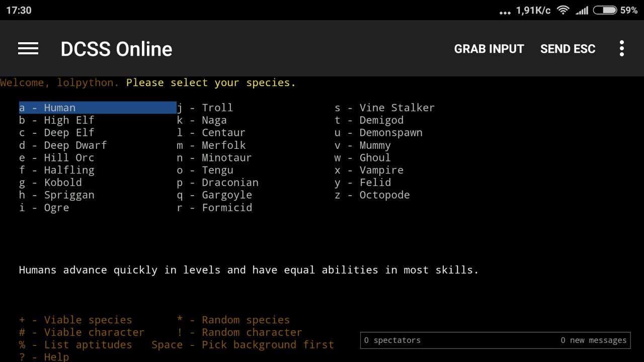Choose Formicid species
The height and width of the screenshot is (362, 644).
coord(214,208)
